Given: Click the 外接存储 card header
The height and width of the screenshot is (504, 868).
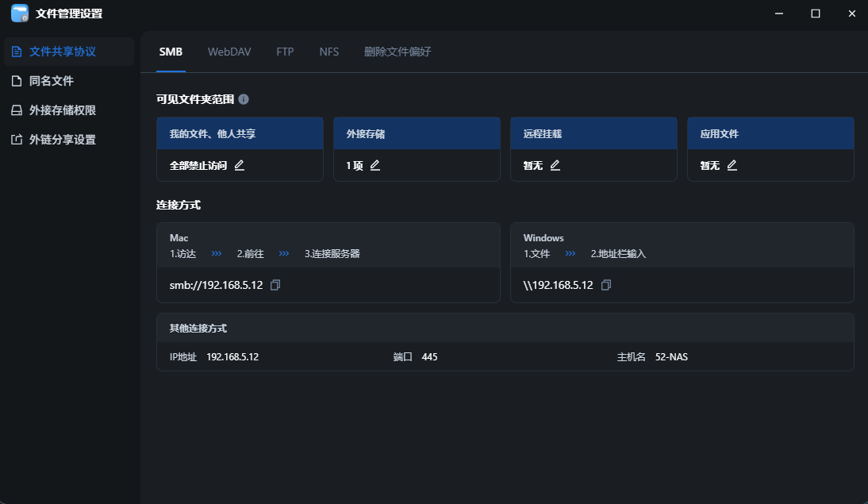Looking at the screenshot, I should (417, 133).
